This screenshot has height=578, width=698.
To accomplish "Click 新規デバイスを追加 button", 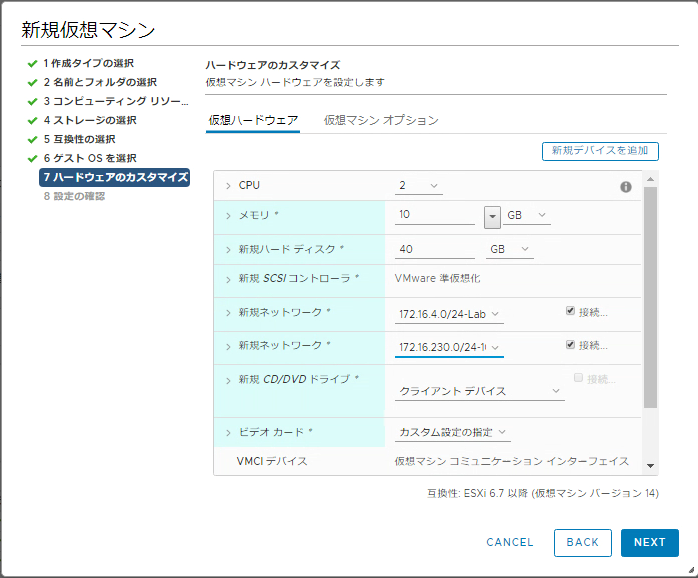I will tap(600, 151).
